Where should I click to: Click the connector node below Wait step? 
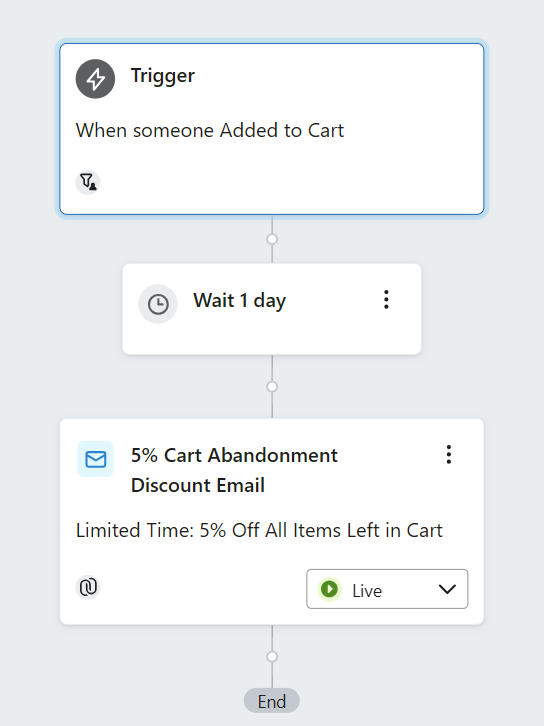pyautogui.click(x=272, y=386)
